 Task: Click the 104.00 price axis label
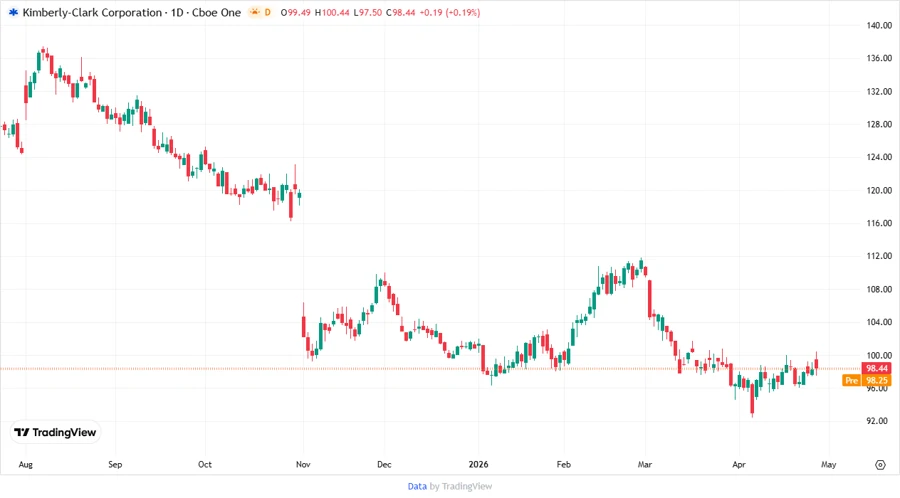pyautogui.click(x=879, y=322)
